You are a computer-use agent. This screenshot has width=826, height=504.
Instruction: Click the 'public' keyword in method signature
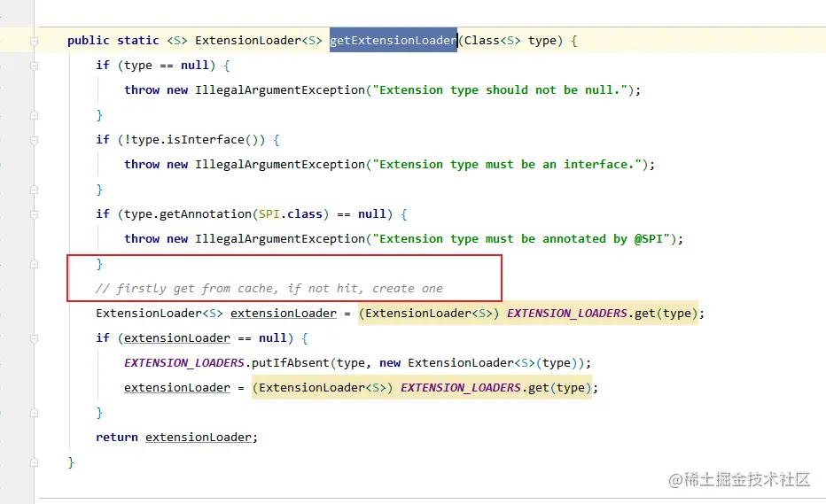[x=89, y=41]
